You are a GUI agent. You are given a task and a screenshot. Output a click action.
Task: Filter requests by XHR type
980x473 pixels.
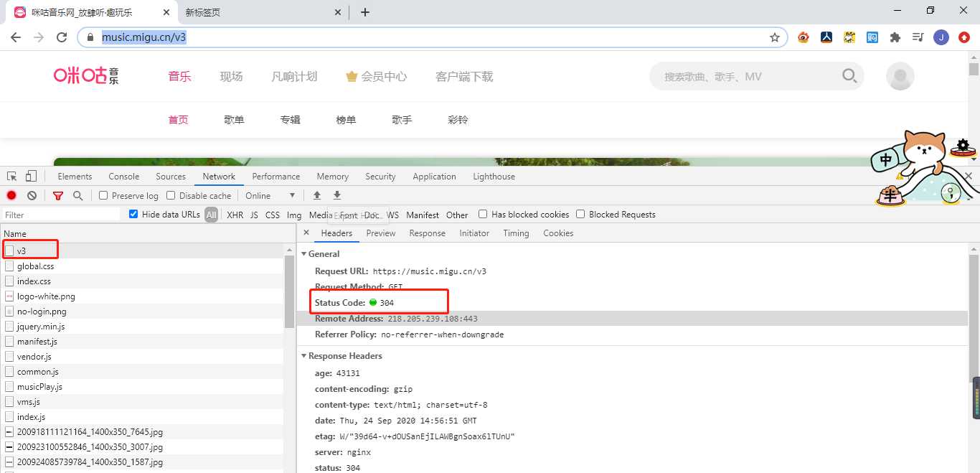[235, 215]
